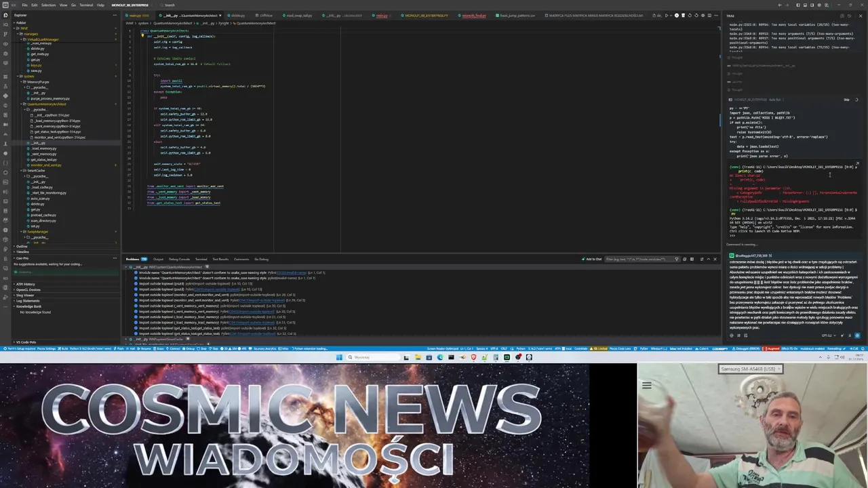Close the QuantumMemoryArchitect __init__.py tab
868x488 pixels.
tap(220, 16)
